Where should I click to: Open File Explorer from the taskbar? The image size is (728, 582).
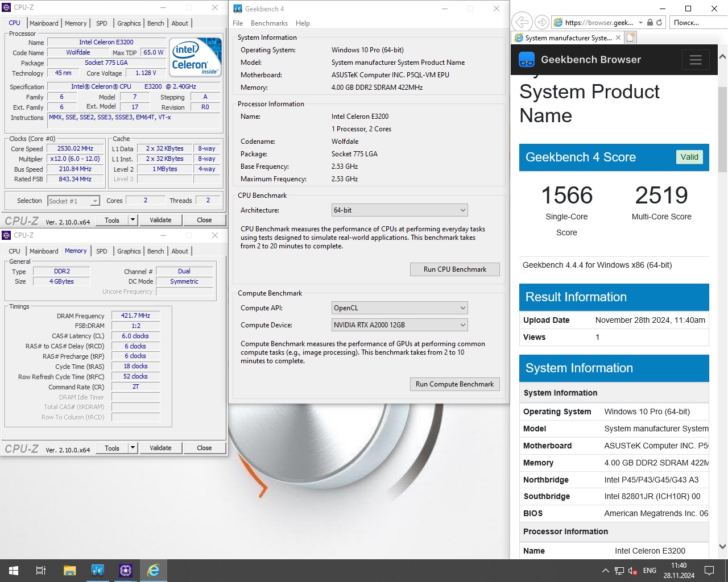(69, 571)
